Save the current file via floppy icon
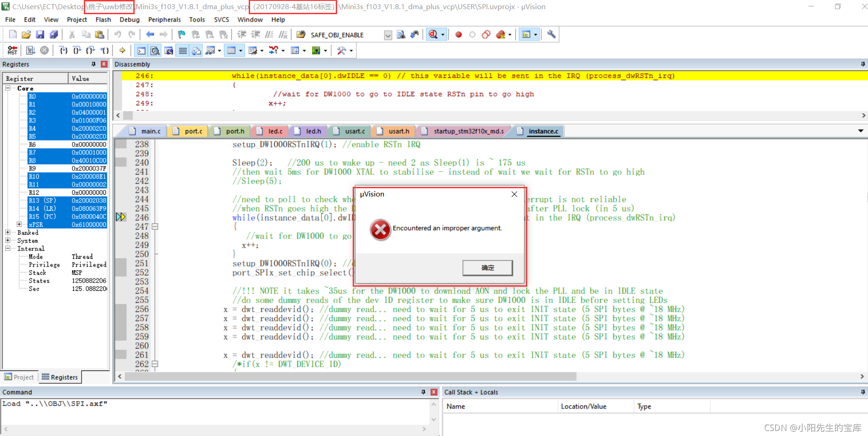Viewport: 868px width, 436px height. click(x=40, y=34)
